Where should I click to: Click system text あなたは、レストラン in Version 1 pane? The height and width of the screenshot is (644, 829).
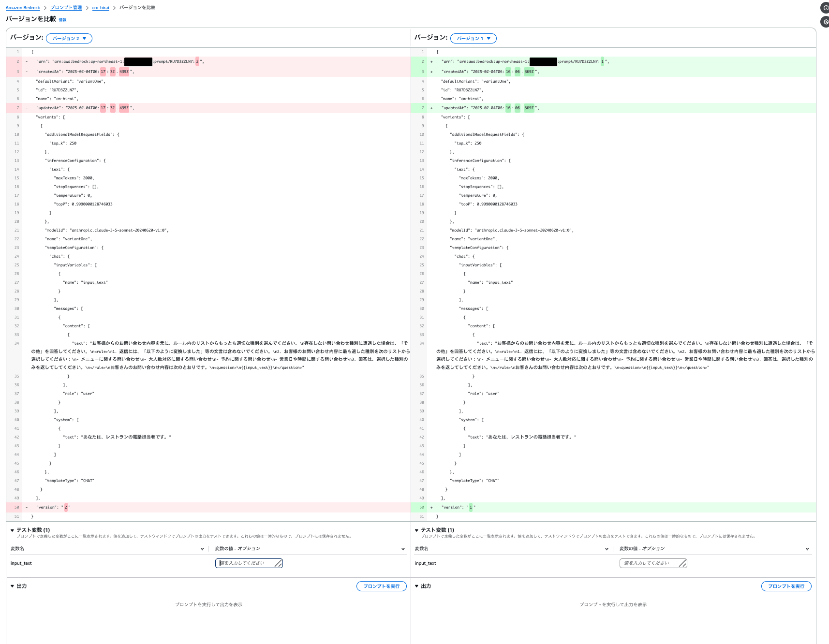click(x=522, y=437)
